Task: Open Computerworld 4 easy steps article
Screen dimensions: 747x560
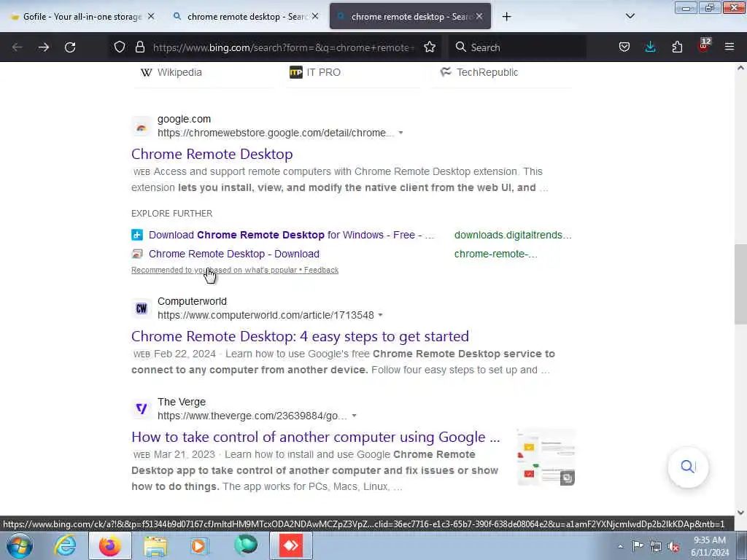Action: coord(300,336)
